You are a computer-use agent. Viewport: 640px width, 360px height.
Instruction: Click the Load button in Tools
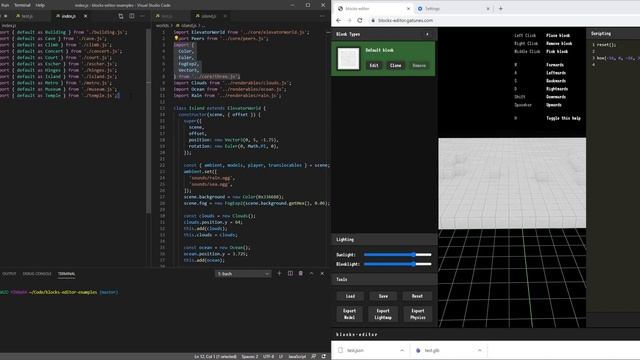click(350, 296)
